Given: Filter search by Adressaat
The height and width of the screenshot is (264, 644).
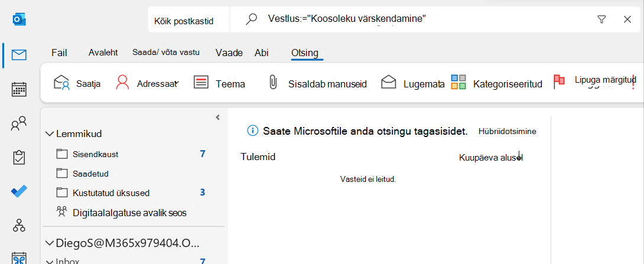Looking at the screenshot, I should click(x=146, y=83).
